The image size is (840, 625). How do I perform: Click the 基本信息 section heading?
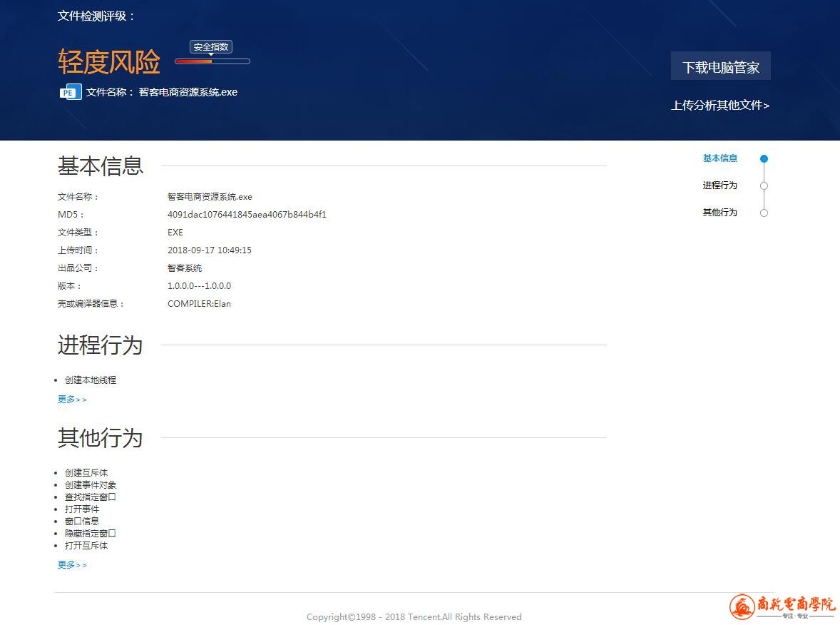[x=101, y=166]
